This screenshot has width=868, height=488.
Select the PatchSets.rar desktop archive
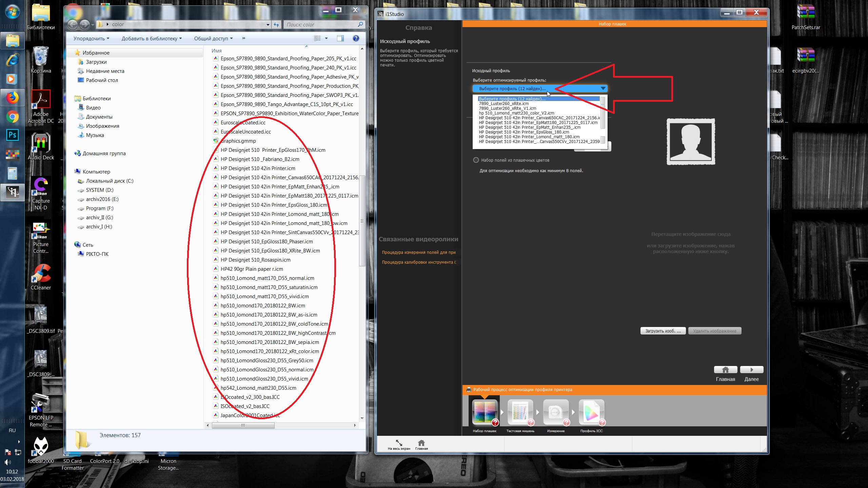point(806,17)
